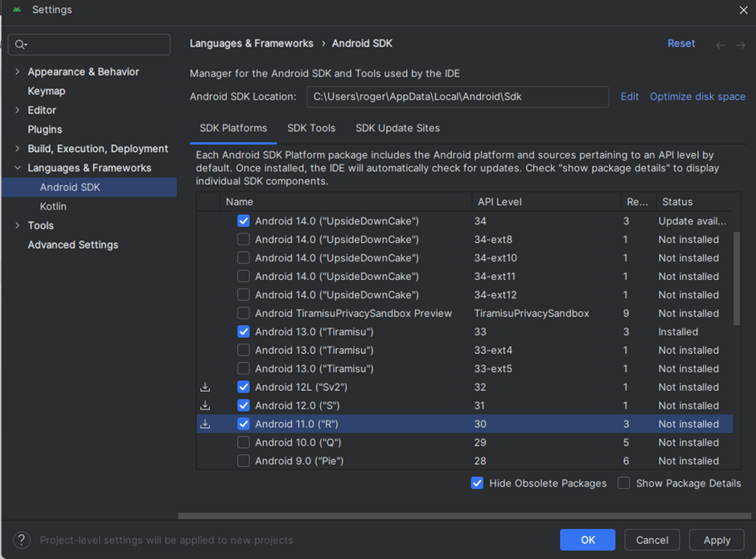The height and width of the screenshot is (559, 756).
Task: Open Advanced Settings page
Action: pos(73,245)
